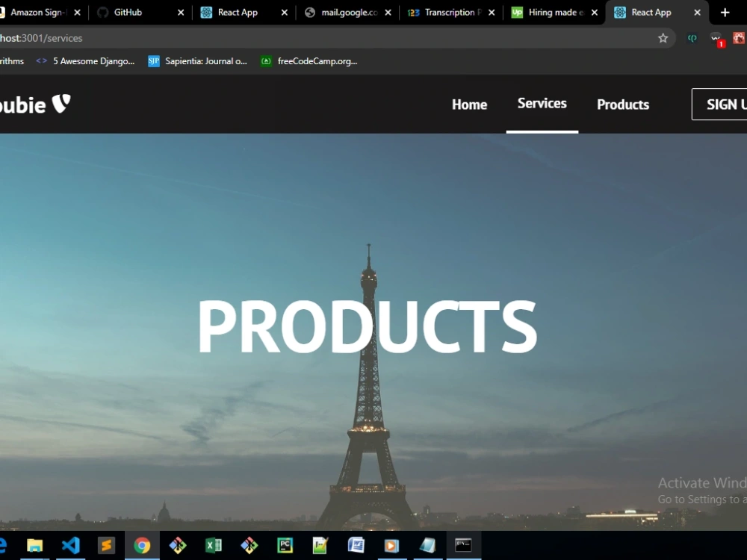Image resolution: width=747 pixels, height=560 pixels.
Task: Close the Hiring made easy tab
Action: (595, 13)
